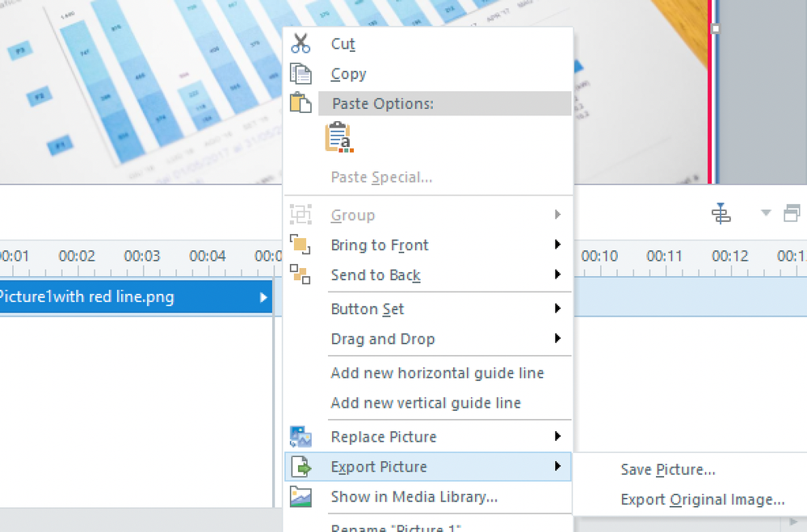
Task: Choose Add new vertical guide line
Action: 426,403
